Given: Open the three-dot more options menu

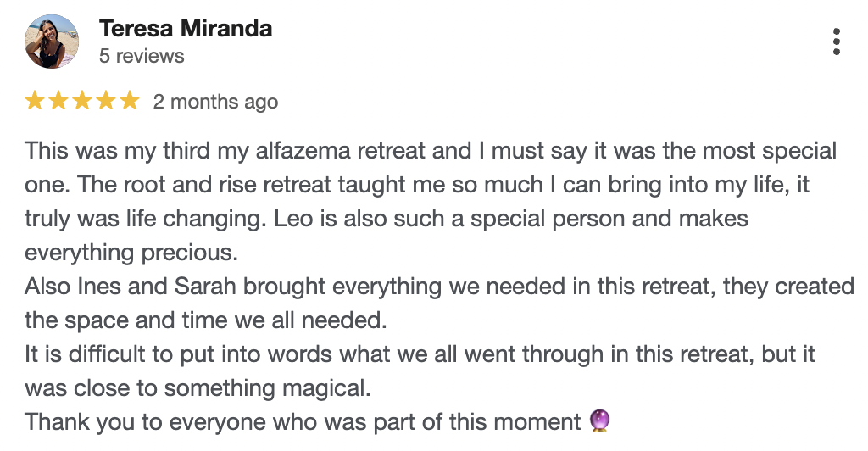Looking at the screenshot, I should (836, 42).
